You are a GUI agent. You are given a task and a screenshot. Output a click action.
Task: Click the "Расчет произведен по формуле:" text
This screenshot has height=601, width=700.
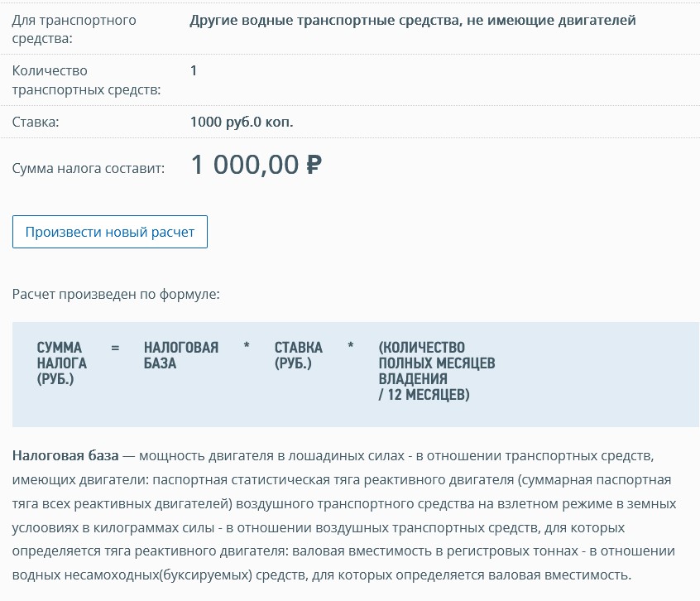(116, 295)
